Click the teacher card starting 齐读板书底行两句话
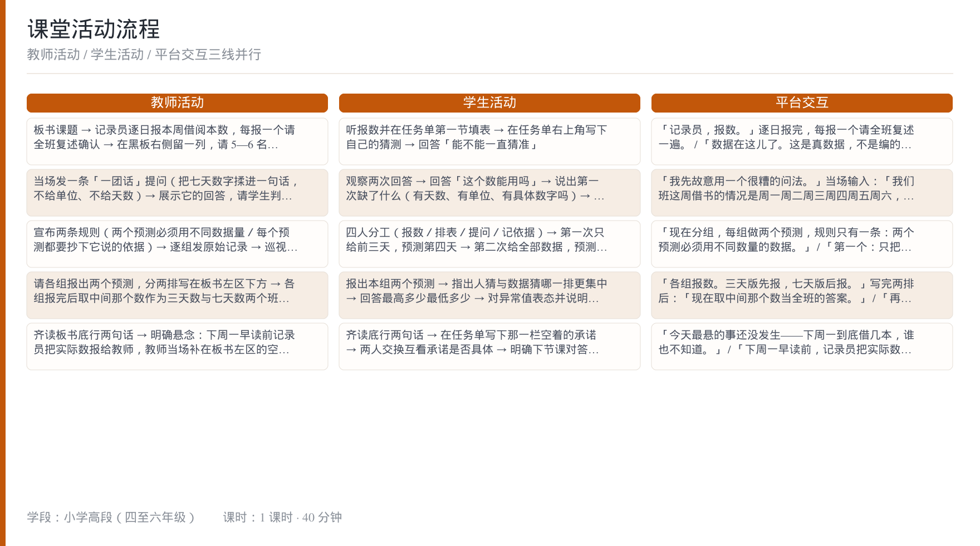 tap(177, 347)
